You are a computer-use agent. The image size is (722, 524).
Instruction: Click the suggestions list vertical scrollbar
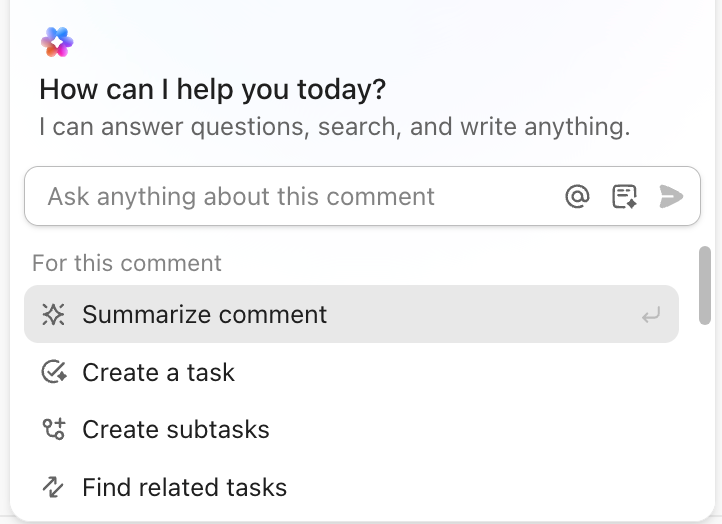coord(705,285)
